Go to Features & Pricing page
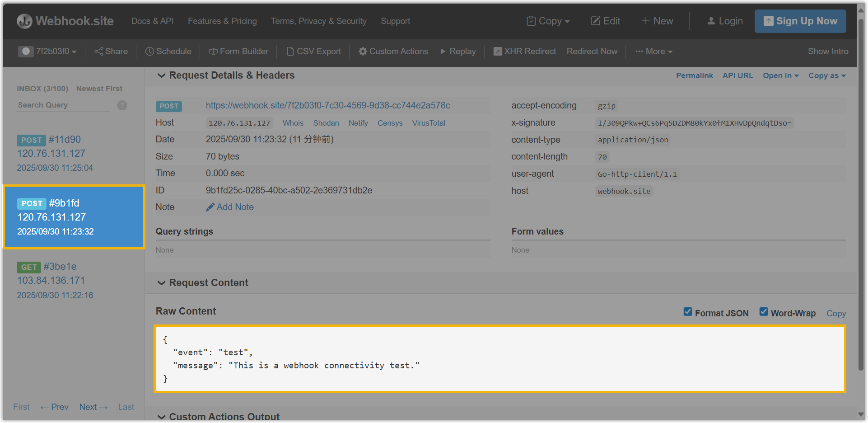 tap(222, 21)
